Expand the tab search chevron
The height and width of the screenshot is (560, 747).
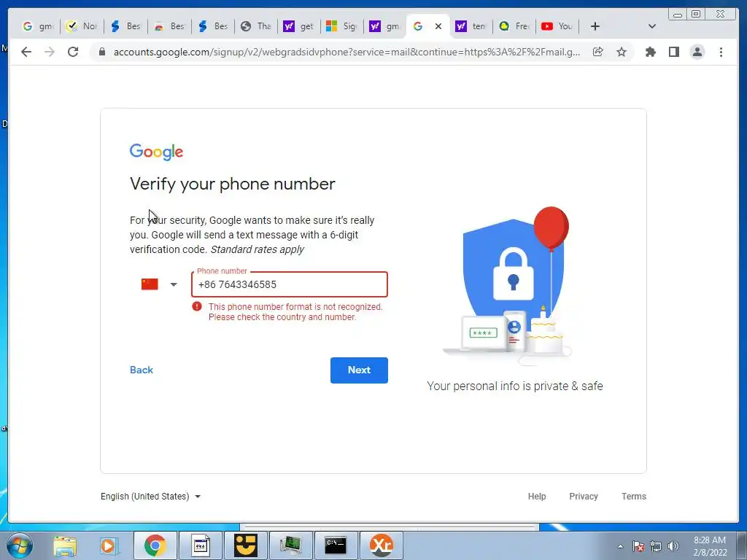click(x=652, y=26)
